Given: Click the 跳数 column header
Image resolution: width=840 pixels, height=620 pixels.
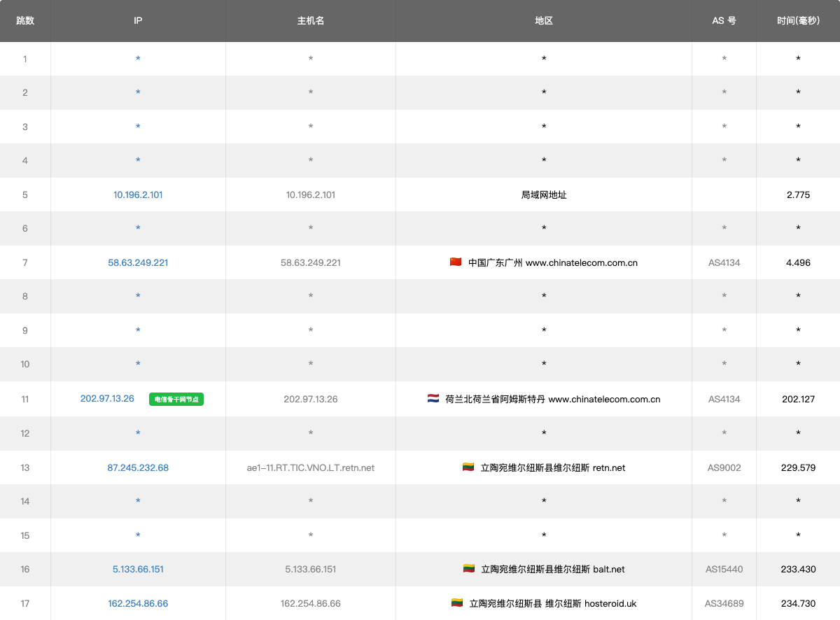Looking at the screenshot, I should pyautogui.click(x=25, y=21).
